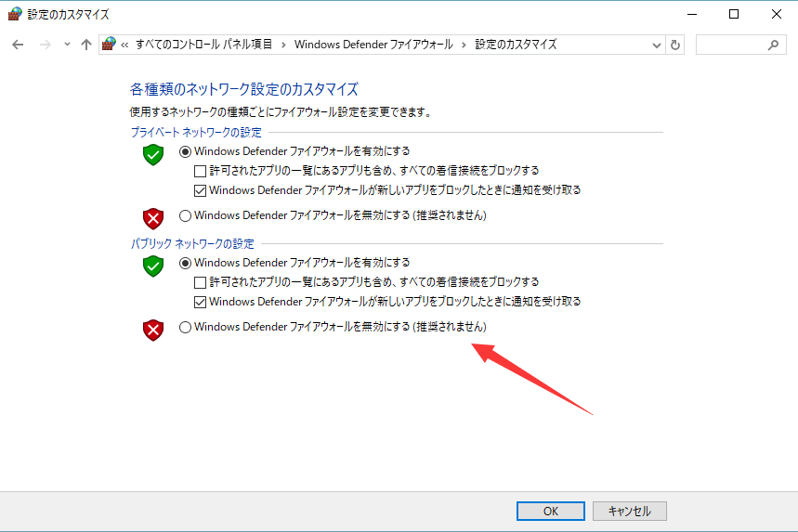Uncheck notification checkbox for public network
798x532 pixels.
click(200, 302)
